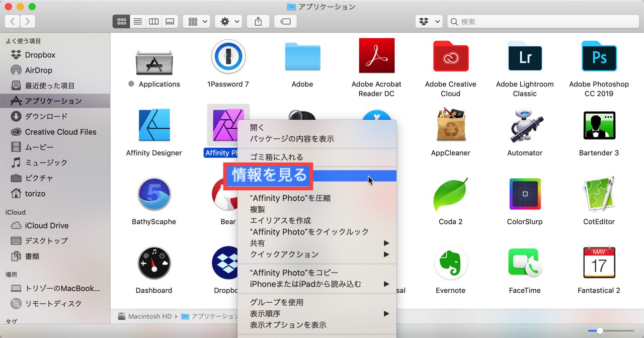Open 最近使った項目 in the sidebar
This screenshot has height=338, width=644.
(55, 86)
